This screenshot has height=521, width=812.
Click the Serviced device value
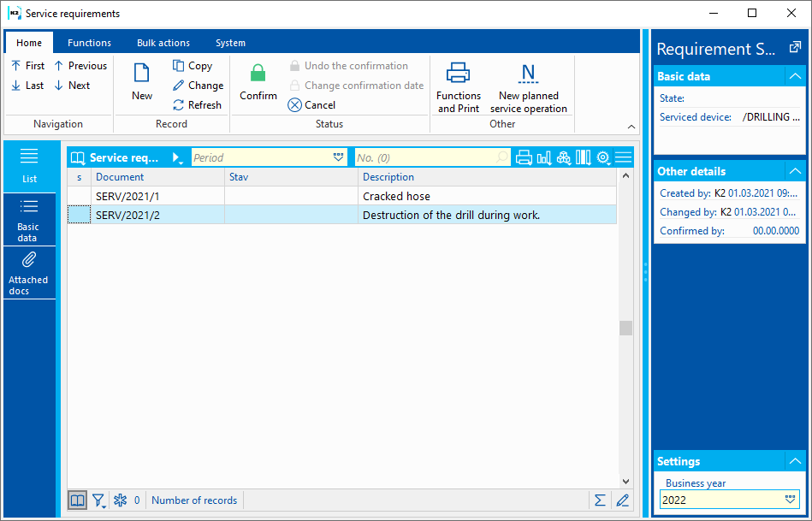tap(771, 117)
